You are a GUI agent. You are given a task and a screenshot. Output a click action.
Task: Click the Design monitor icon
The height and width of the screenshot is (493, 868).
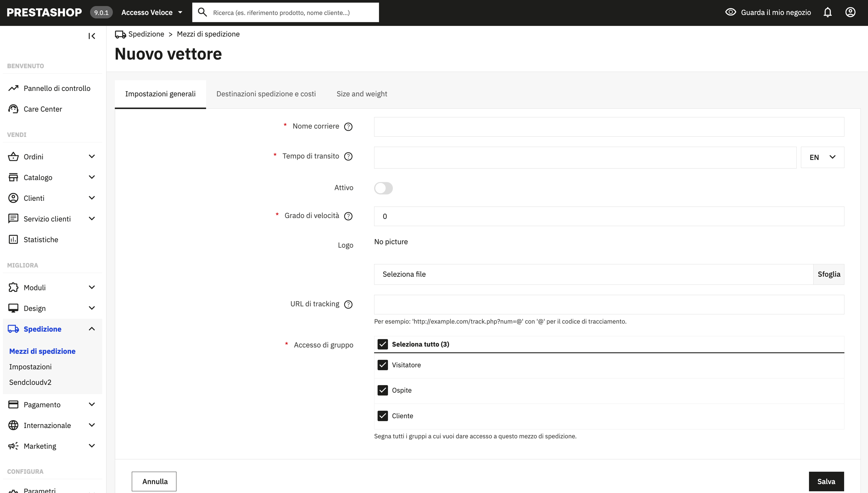tap(13, 308)
